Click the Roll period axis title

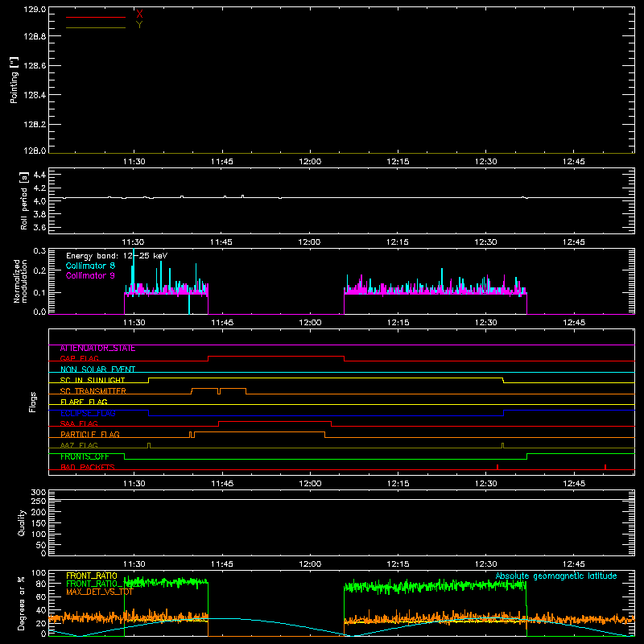click(x=24, y=200)
